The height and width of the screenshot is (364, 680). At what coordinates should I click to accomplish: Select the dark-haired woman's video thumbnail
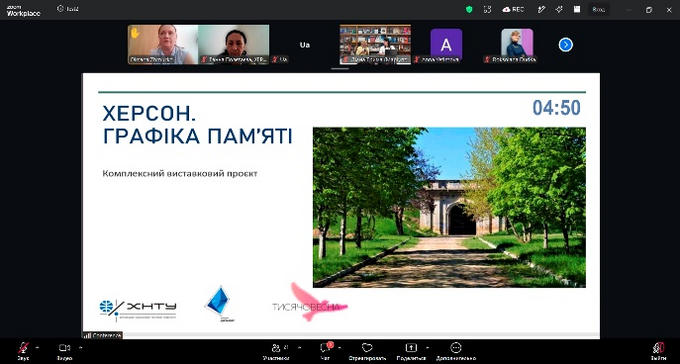(x=234, y=45)
